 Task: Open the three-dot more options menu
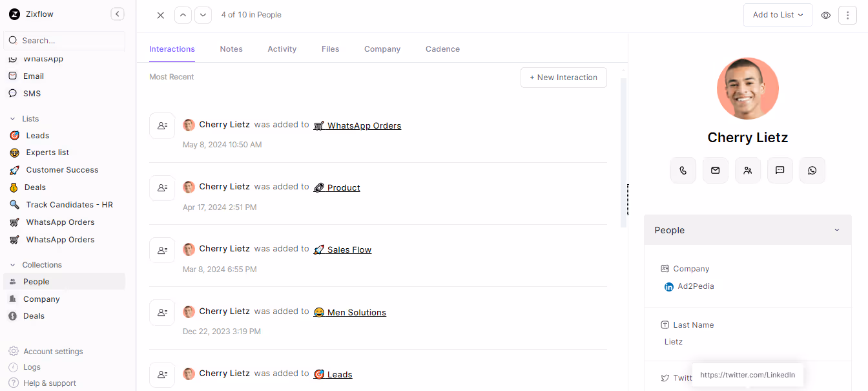(x=847, y=15)
